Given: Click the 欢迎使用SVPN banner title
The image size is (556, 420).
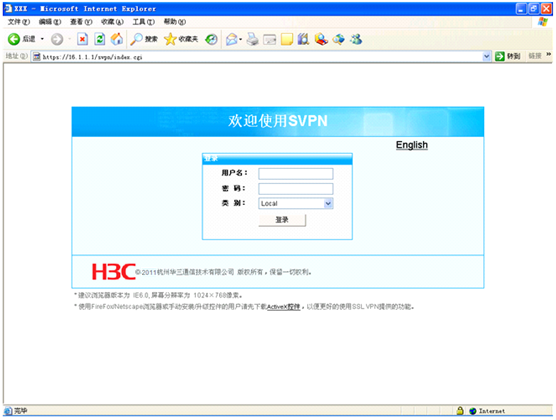Looking at the screenshot, I should 278,121.
